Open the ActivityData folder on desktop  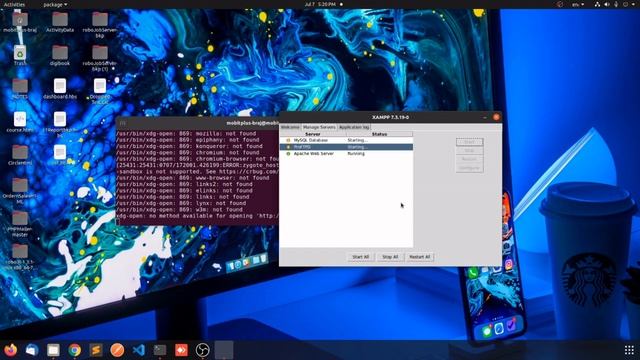point(60,22)
